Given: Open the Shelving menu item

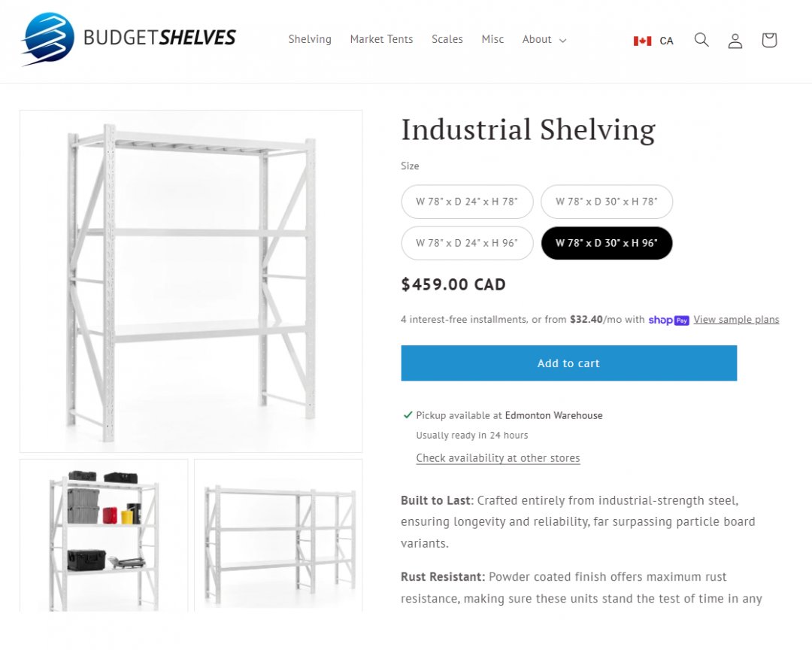Looking at the screenshot, I should pyautogui.click(x=310, y=39).
